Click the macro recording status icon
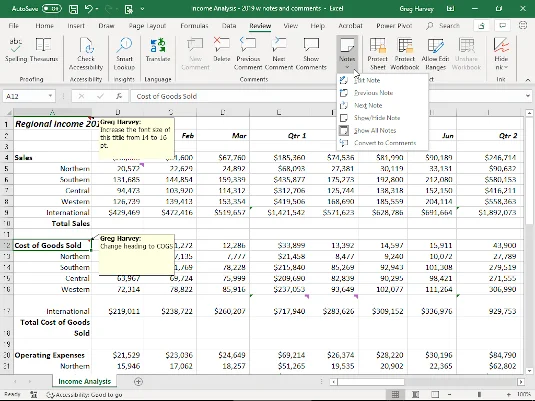This screenshot has width=535, height=401. (x=33, y=395)
